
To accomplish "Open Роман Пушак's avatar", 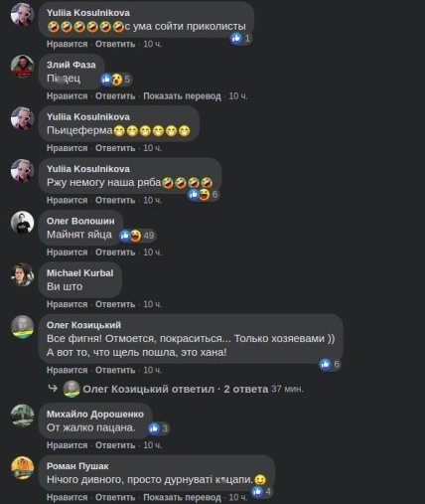I will tap(22, 468).
